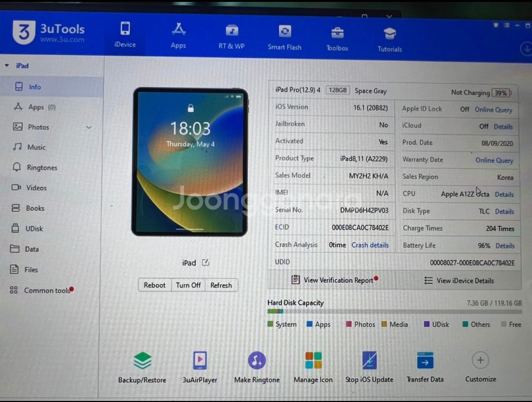The image size is (532, 402).
Task: Click product type iPad8,11 (A2229)
Action: tap(364, 159)
